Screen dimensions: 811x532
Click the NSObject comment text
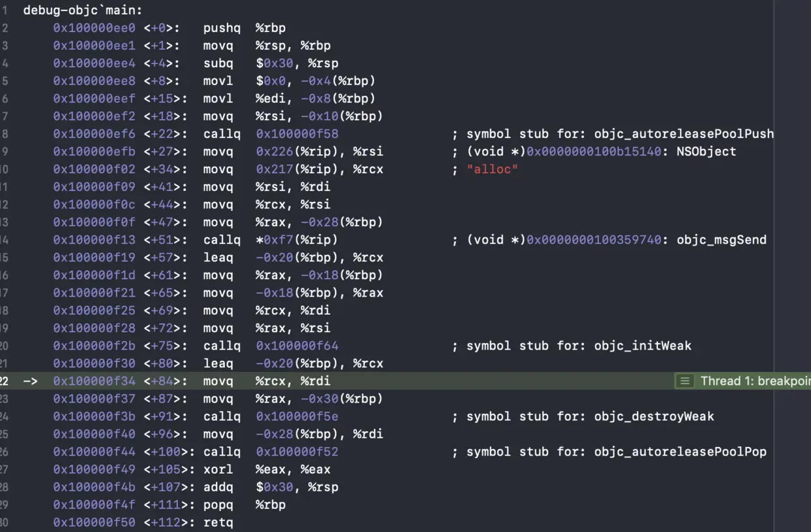point(706,152)
